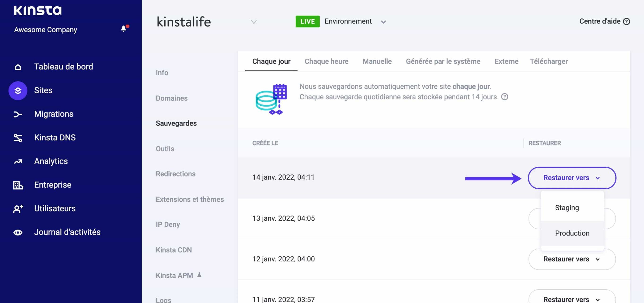644x303 pixels.
Task: Select Production in the restore dropdown
Action: 572,233
